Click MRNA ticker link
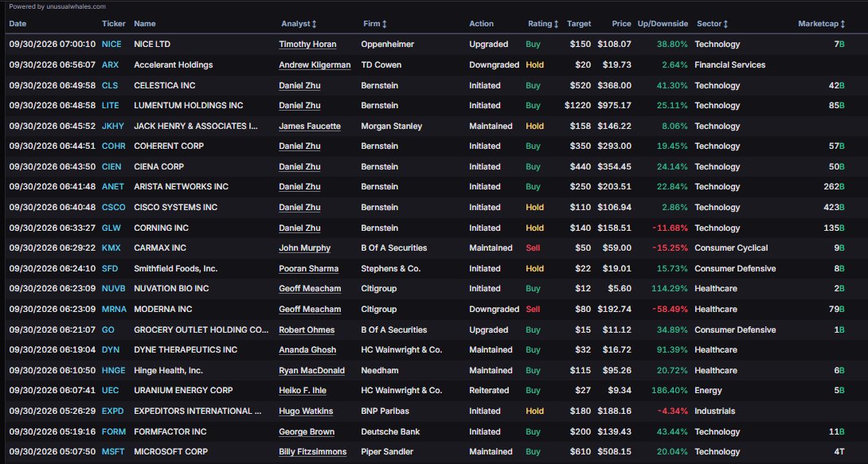Viewport: 868px width, 464px height. pyautogui.click(x=114, y=309)
